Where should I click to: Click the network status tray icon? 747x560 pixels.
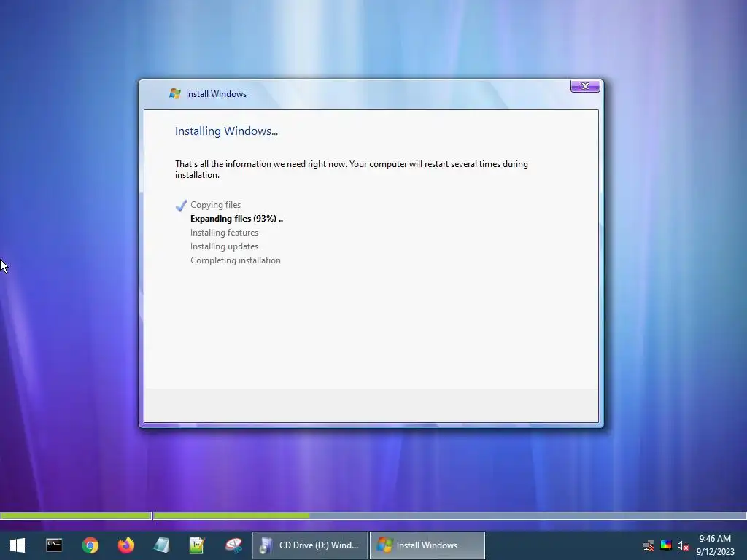tap(649, 545)
